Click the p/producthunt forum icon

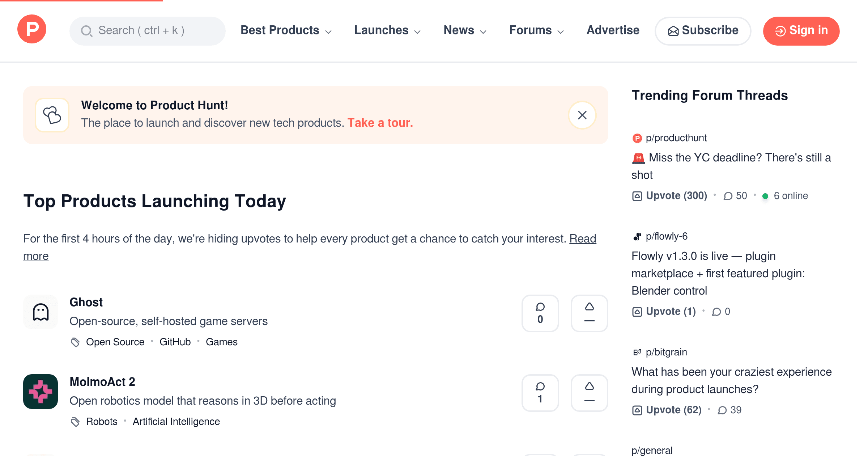tap(637, 138)
